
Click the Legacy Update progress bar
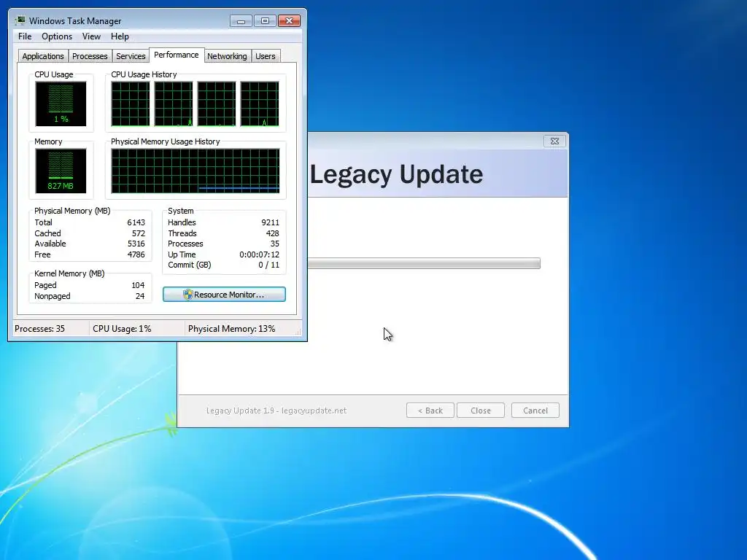(x=424, y=263)
